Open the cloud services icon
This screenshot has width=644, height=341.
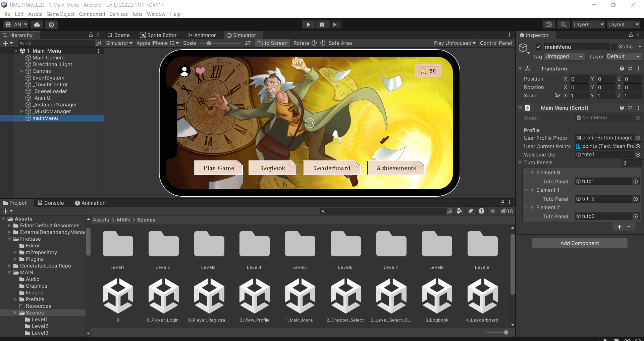click(x=37, y=25)
